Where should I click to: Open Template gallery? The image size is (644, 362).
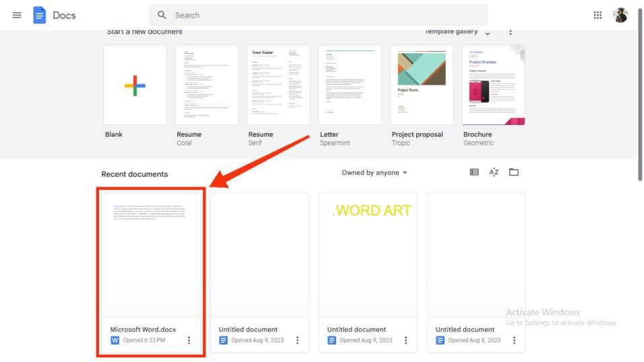tap(451, 31)
